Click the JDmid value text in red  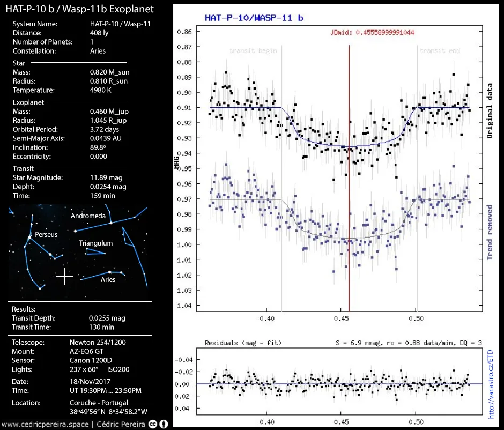point(372,32)
